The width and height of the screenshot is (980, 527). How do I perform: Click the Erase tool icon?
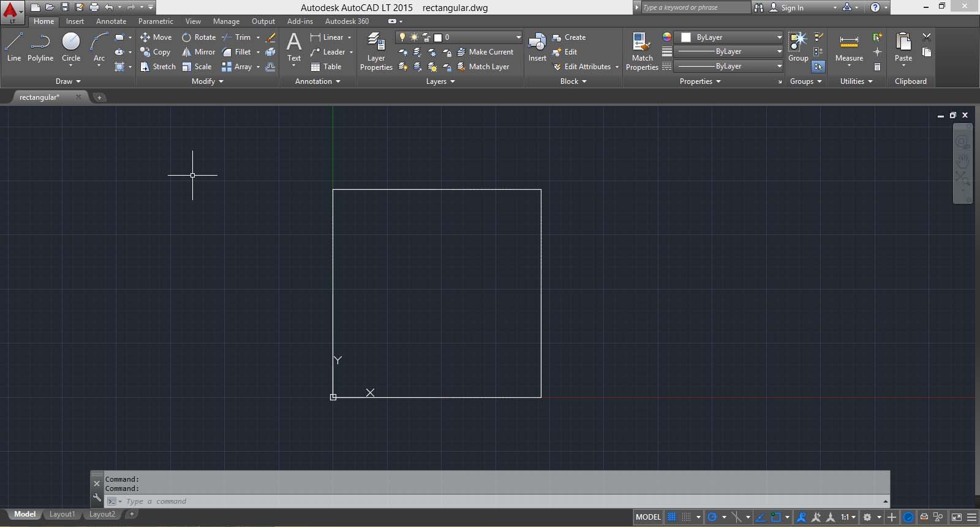point(270,37)
